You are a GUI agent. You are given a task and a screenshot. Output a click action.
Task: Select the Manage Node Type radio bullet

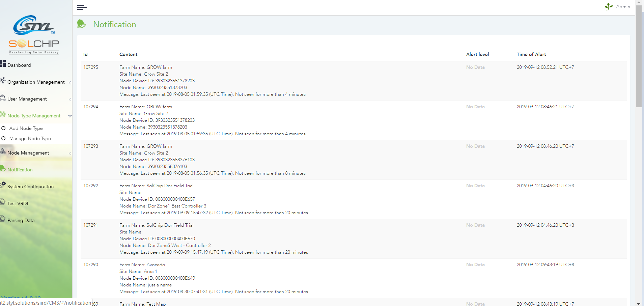pyautogui.click(x=4, y=138)
